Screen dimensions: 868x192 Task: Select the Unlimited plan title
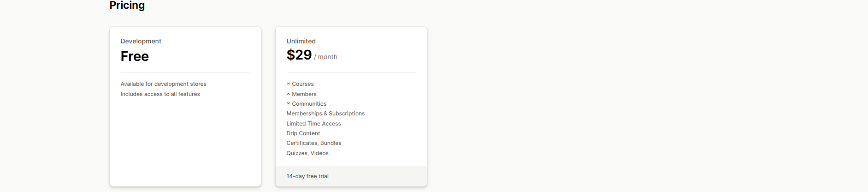(301, 41)
